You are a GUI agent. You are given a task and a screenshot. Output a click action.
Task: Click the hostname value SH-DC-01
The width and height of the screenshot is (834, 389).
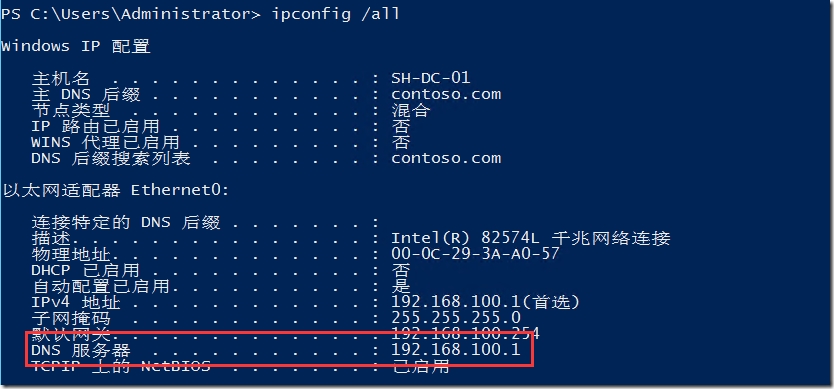point(431,78)
